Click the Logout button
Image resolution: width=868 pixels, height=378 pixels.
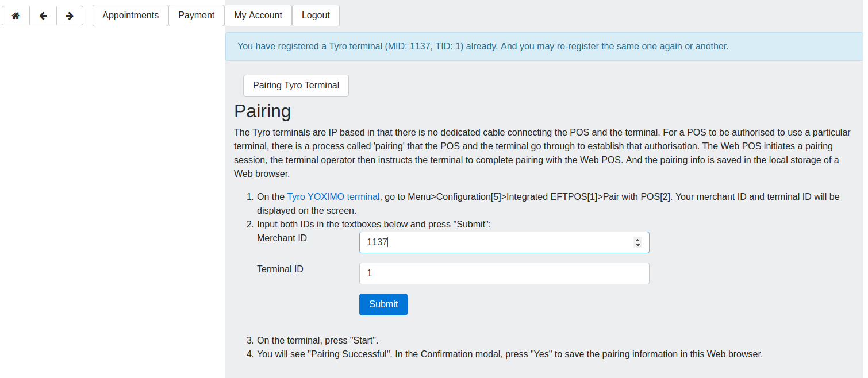(316, 16)
